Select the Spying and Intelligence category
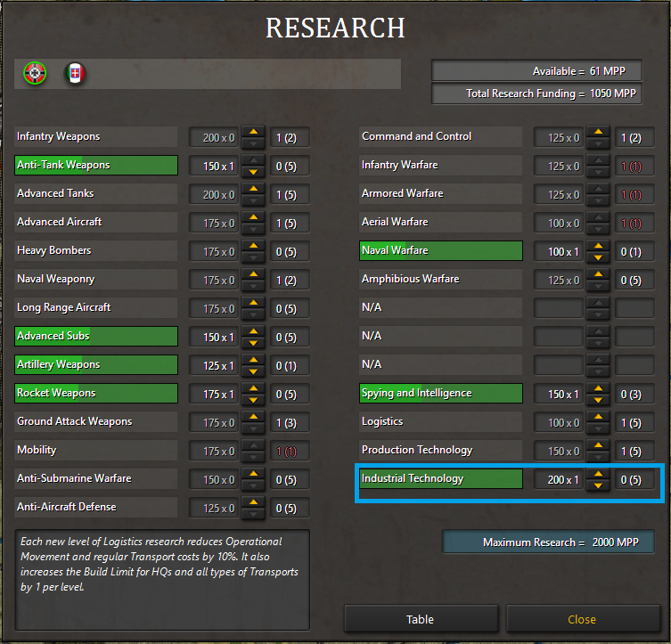The height and width of the screenshot is (644, 671). (x=441, y=394)
